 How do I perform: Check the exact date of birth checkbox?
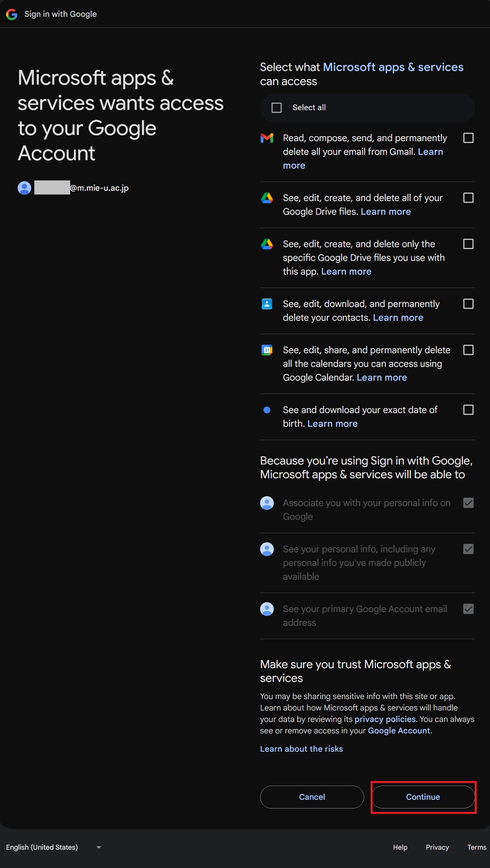(x=468, y=410)
